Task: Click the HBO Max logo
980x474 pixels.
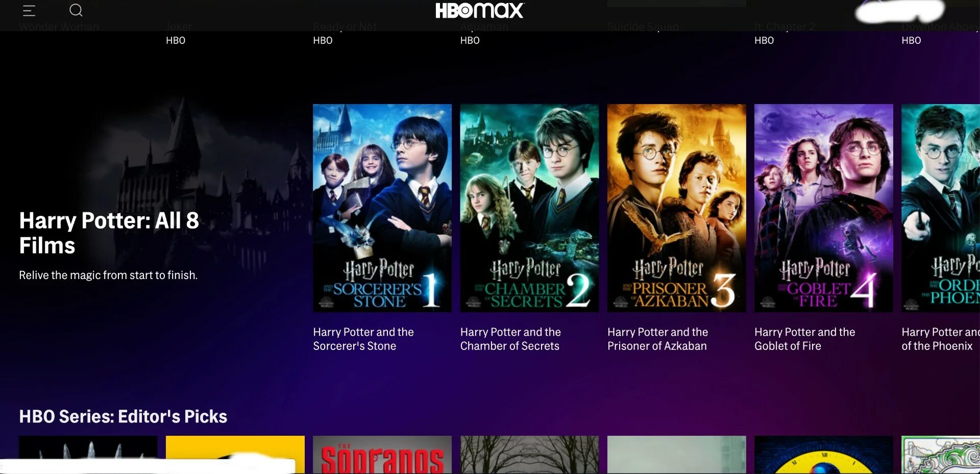Action: (479, 10)
